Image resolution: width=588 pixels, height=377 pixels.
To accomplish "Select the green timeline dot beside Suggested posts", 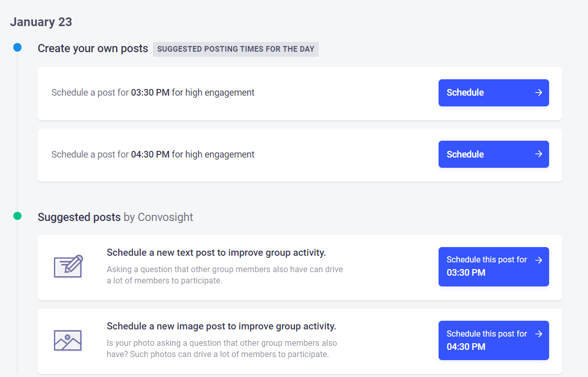I will point(17,216).
